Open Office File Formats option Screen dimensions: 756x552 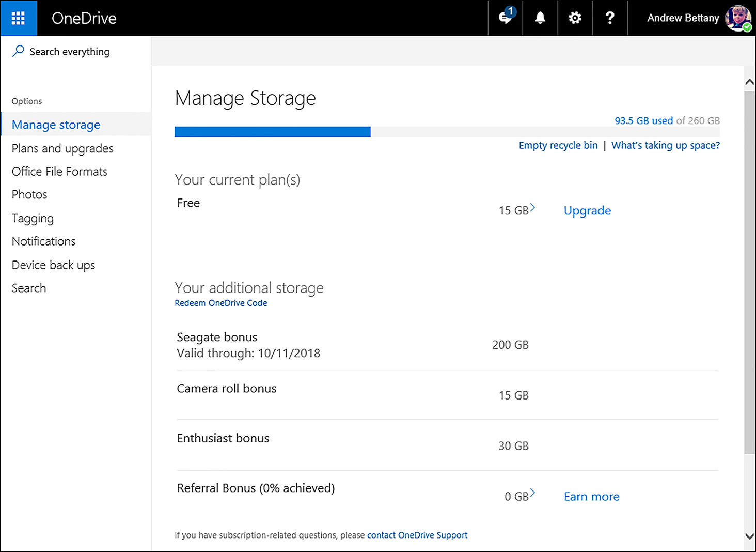pyautogui.click(x=59, y=172)
